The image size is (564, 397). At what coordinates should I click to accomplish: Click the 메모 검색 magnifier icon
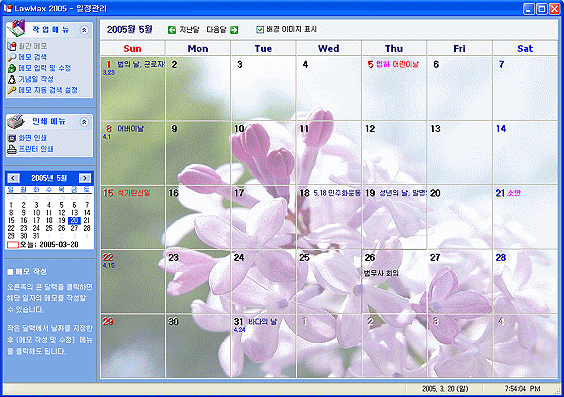[x=12, y=57]
